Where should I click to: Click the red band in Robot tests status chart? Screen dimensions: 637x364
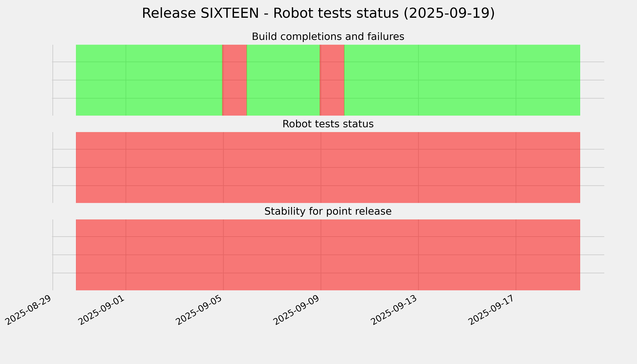click(328, 167)
